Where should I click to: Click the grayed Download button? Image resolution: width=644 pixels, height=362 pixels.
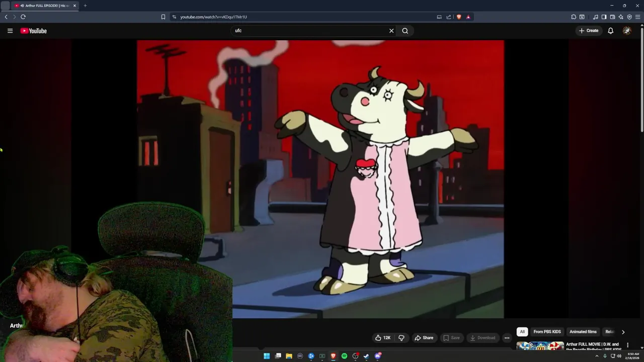(x=482, y=338)
